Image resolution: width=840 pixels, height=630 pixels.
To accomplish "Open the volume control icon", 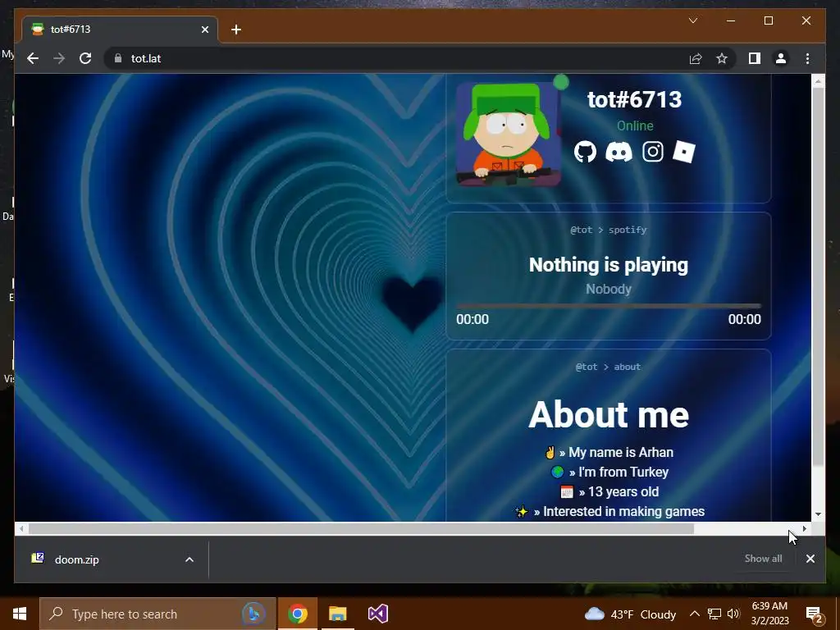I will pos(733,614).
